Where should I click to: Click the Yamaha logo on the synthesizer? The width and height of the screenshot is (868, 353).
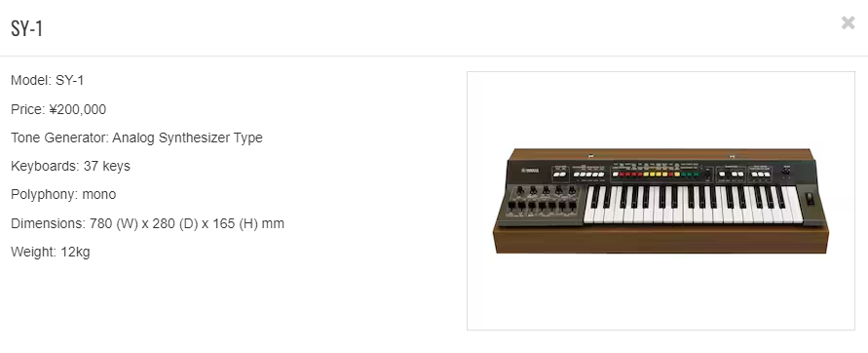click(x=530, y=170)
